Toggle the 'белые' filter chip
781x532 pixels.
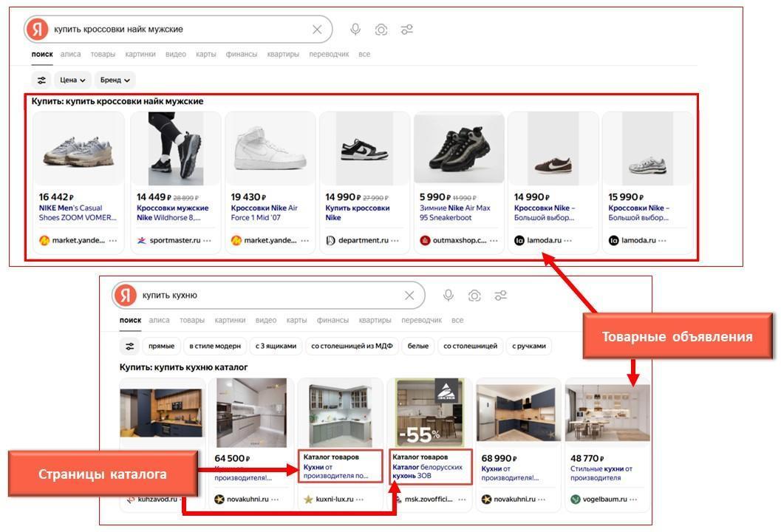coord(418,346)
